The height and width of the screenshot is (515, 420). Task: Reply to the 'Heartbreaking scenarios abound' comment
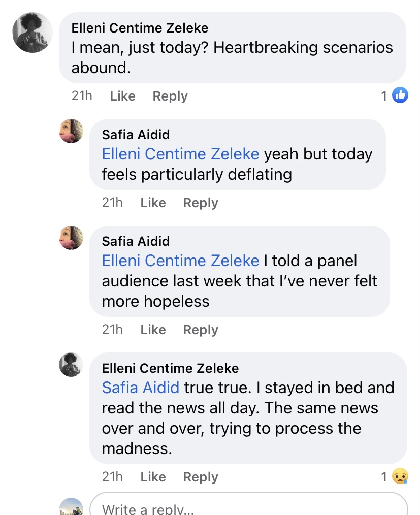[170, 96]
